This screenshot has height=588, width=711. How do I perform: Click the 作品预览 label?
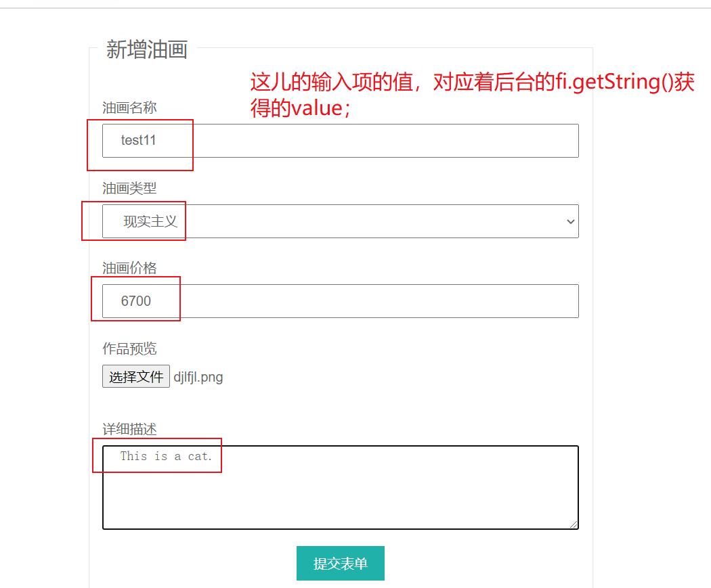(x=129, y=348)
